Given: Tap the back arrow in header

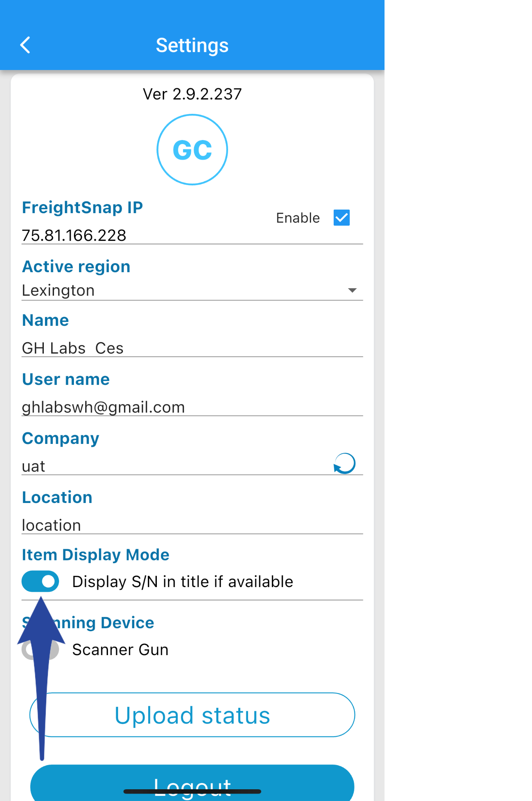Looking at the screenshot, I should pos(25,45).
